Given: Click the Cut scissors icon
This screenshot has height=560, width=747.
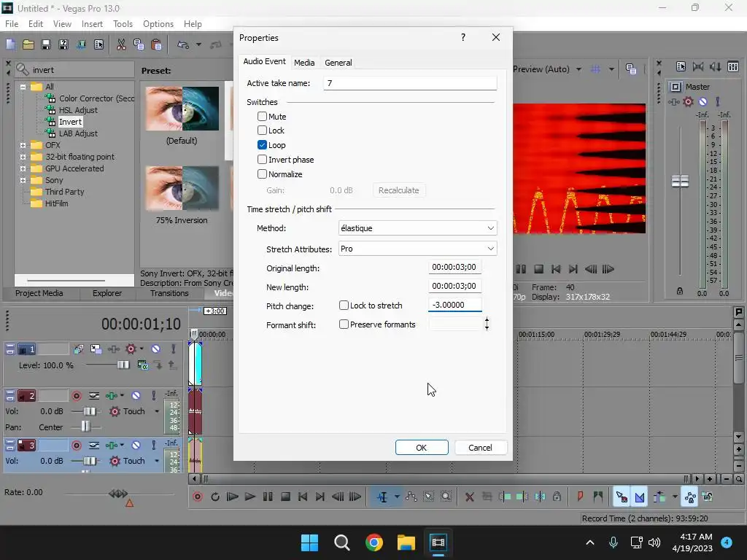Looking at the screenshot, I should point(121,44).
